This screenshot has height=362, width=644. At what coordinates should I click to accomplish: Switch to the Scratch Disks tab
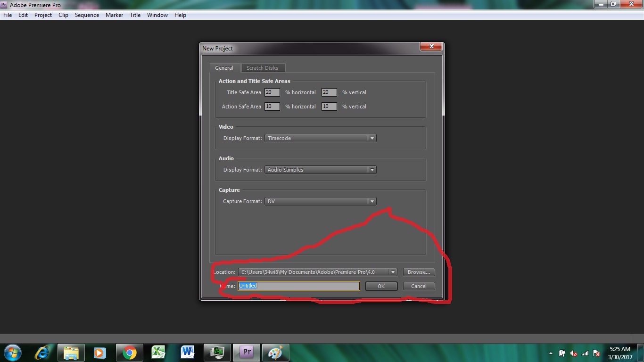pos(263,68)
